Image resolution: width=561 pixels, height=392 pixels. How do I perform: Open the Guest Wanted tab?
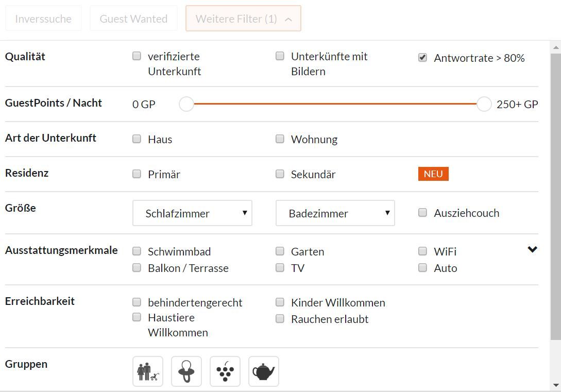coord(133,19)
